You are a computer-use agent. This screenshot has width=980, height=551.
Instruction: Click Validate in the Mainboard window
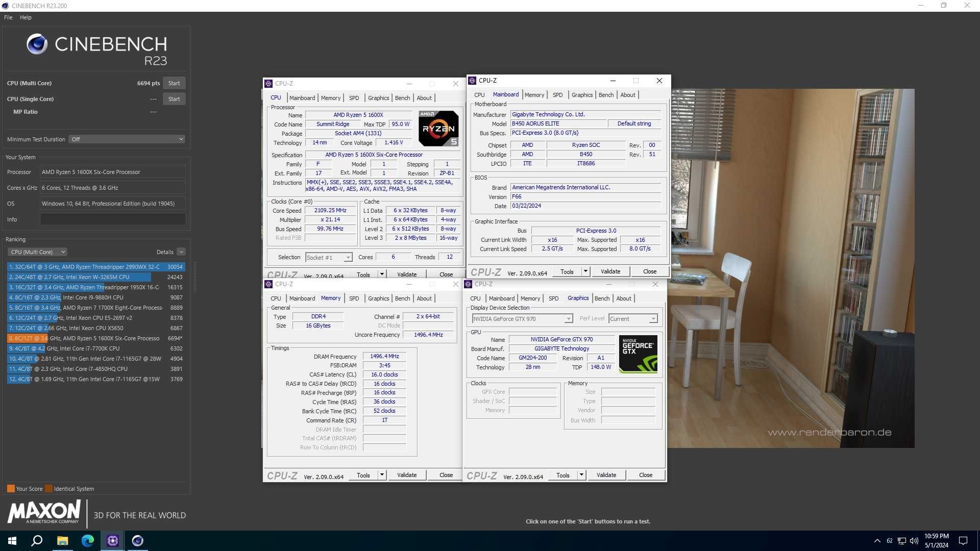pyautogui.click(x=610, y=271)
